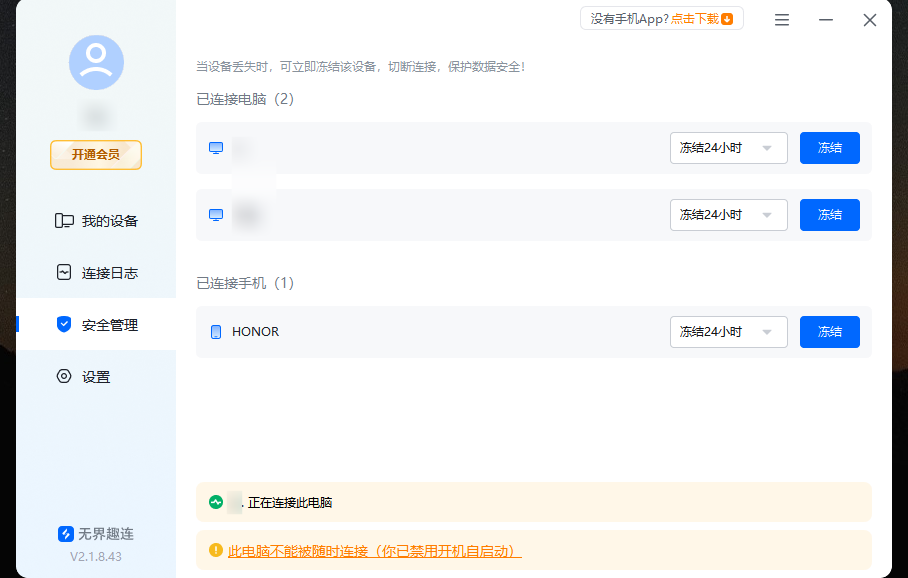908x578 pixels.
Task: Open 连接日志 from the sidebar
Action: pyautogui.click(x=95, y=272)
